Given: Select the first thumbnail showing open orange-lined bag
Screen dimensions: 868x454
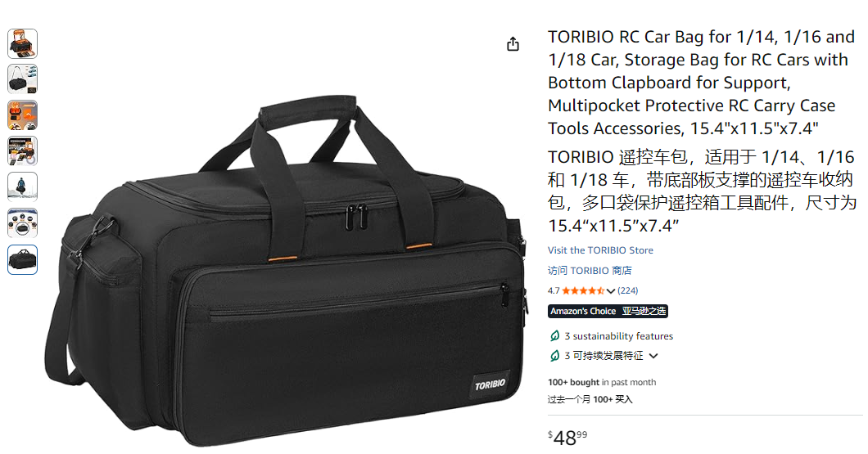Looking at the screenshot, I should (x=23, y=43).
